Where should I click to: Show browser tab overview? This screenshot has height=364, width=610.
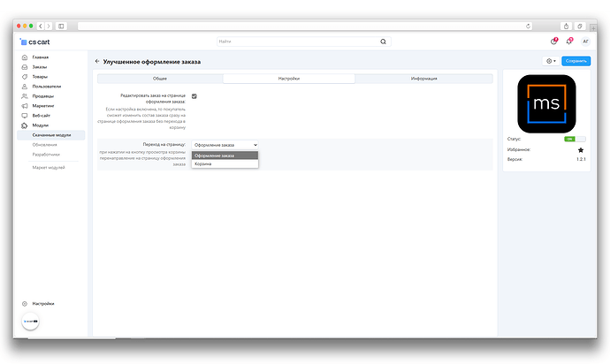click(580, 26)
